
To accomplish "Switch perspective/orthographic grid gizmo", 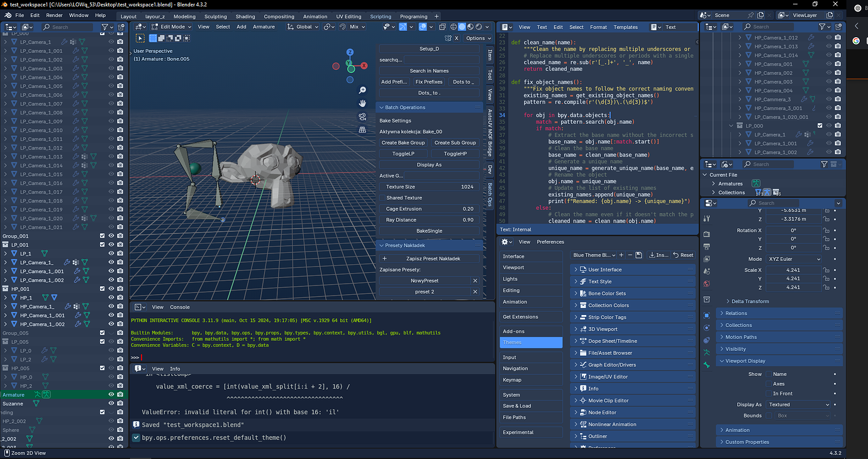I will pos(362,130).
